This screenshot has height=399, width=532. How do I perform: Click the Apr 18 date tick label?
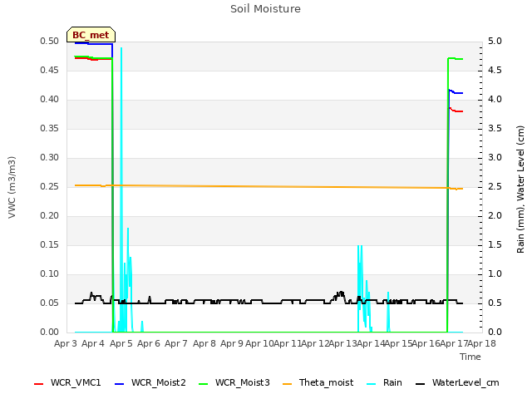tap(482, 343)
